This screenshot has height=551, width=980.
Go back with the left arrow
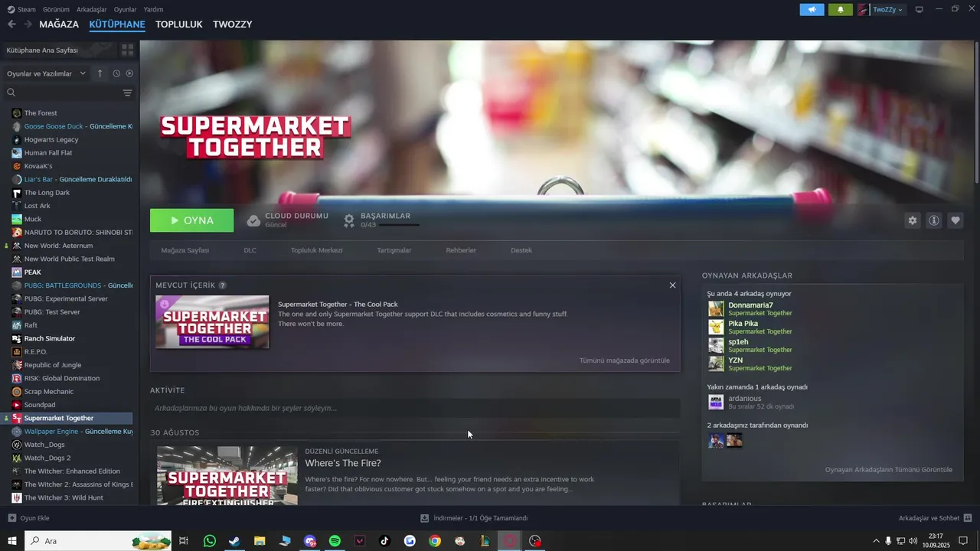[11, 24]
